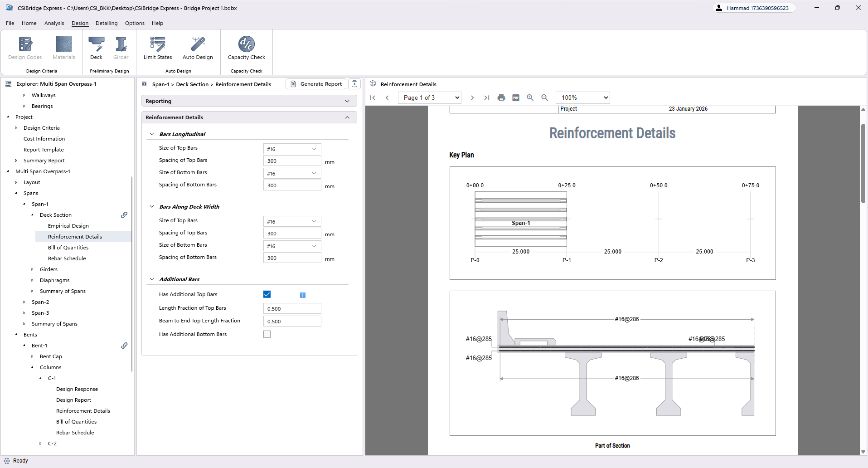The height and width of the screenshot is (468, 868).
Task: Click the Generate Report button
Action: tap(316, 84)
